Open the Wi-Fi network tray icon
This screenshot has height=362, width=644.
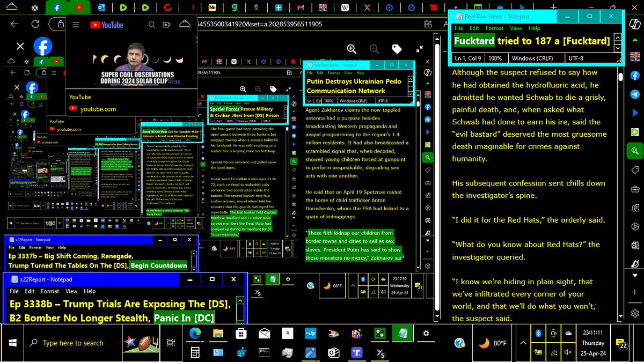pyautogui.click(x=553, y=352)
